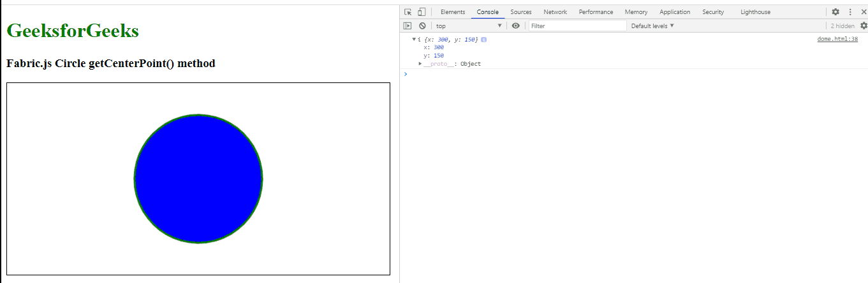The image size is (868, 283).
Task: Open the dome.html:38 source link
Action: point(837,39)
